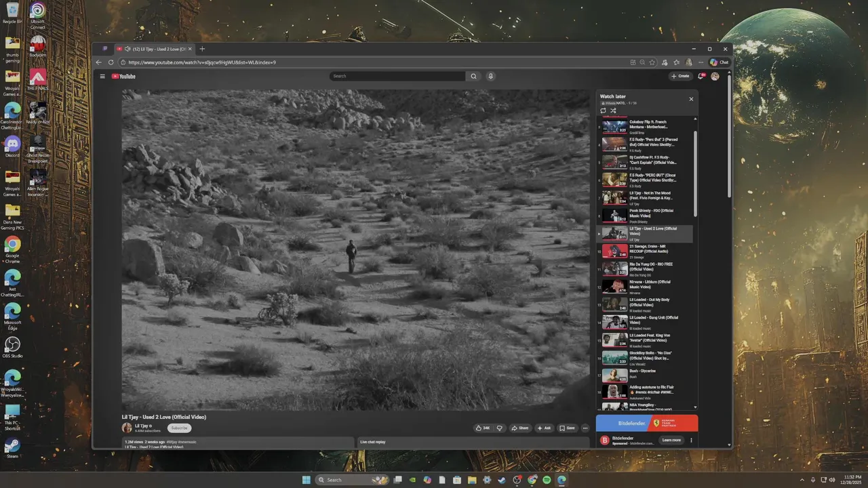This screenshot has width=868, height=488.
Task: Close the Watch later playlist panel
Action: click(691, 99)
